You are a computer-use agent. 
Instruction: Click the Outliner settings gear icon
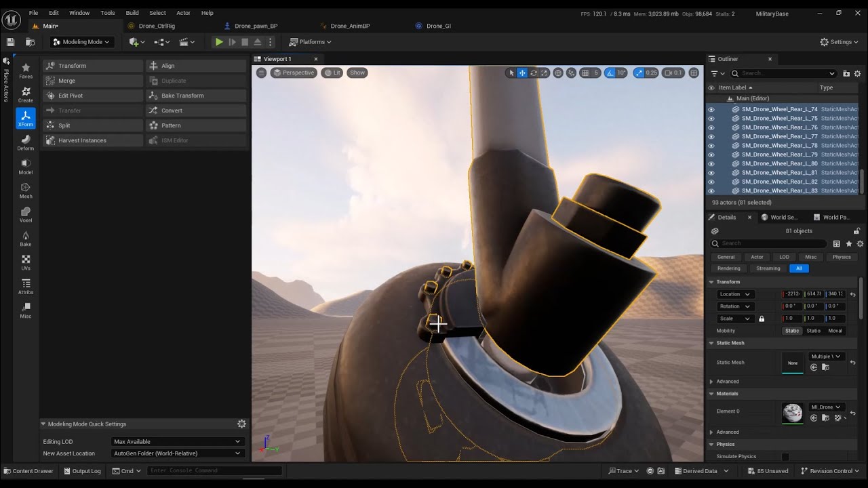pos(857,73)
